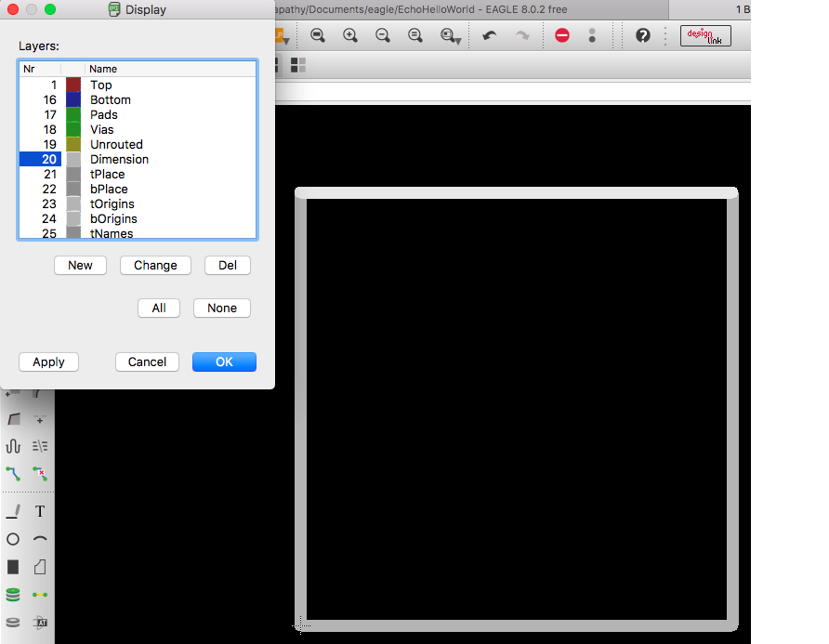The width and height of the screenshot is (829, 644).
Task: Select the tNames layer name
Action: click(x=112, y=233)
